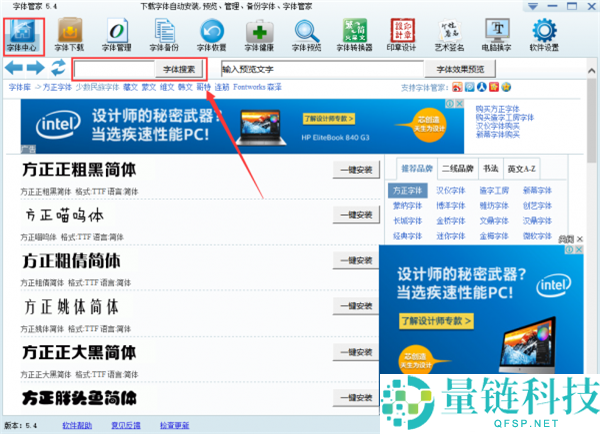This screenshot has height=434, width=600.
Task: Open the 软件设置 settings gear icon
Action: click(544, 36)
